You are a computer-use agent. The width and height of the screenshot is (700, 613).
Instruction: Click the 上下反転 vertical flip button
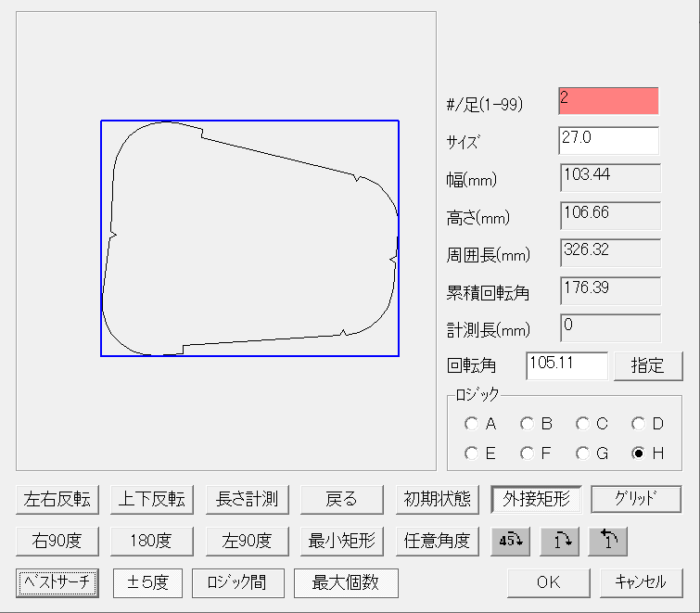click(x=152, y=500)
